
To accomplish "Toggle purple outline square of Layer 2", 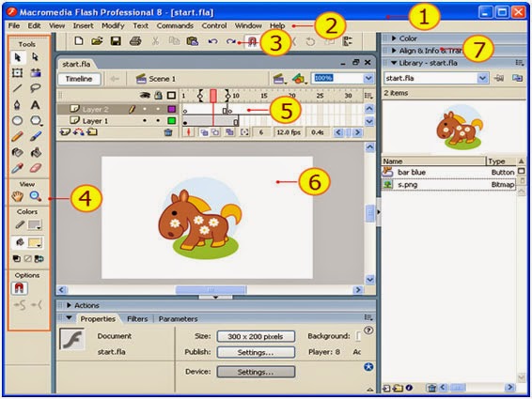I will (172, 109).
